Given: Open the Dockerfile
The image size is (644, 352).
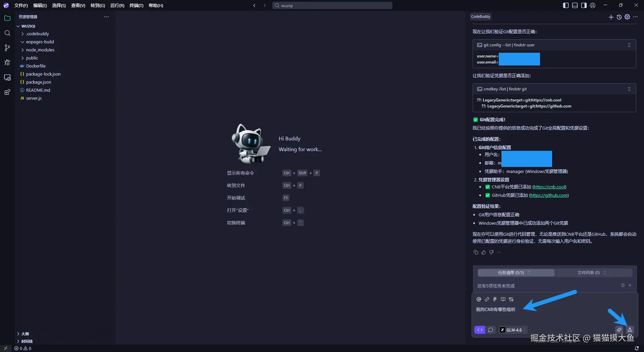Looking at the screenshot, I should click(36, 66).
